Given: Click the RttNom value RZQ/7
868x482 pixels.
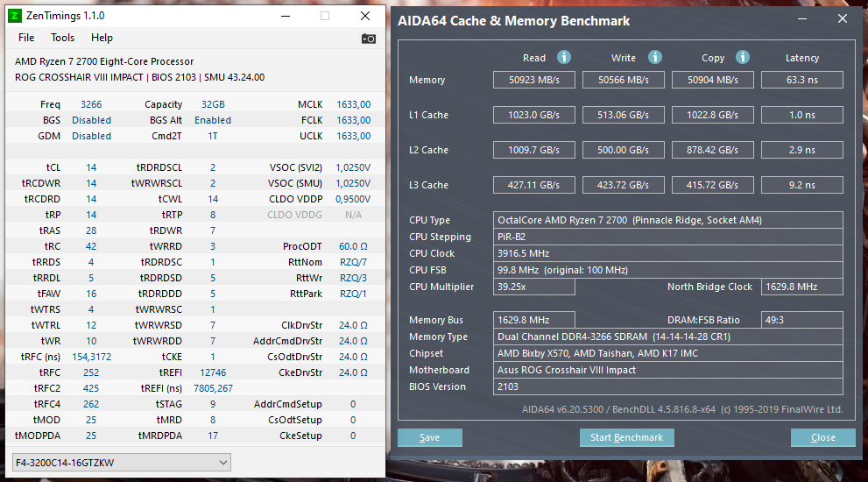Looking at the screenshot, I should click(353, 262).
